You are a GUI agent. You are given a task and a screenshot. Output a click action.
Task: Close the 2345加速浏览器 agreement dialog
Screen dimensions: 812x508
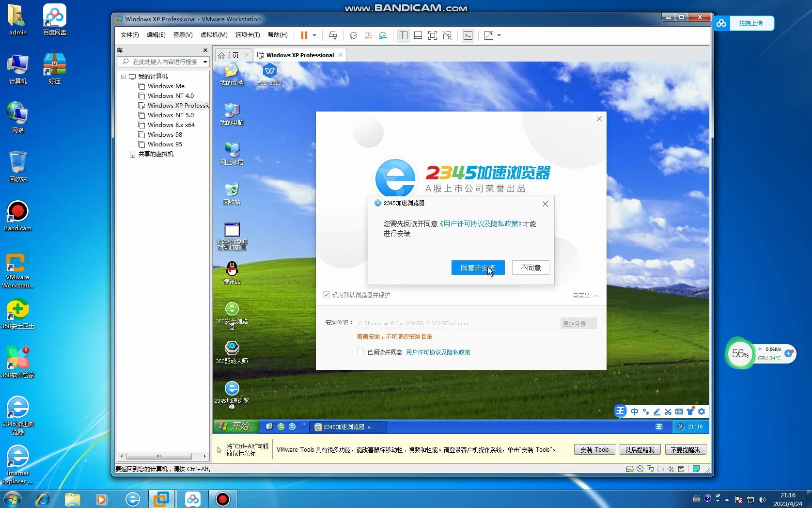545,204
